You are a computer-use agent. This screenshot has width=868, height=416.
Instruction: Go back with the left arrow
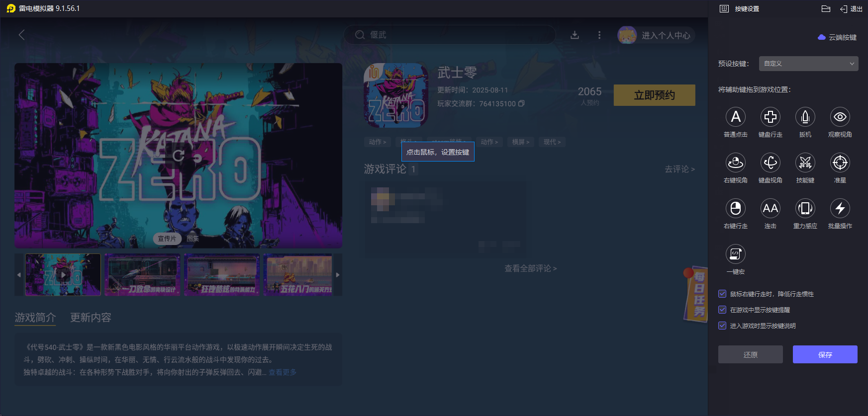(21, 35)
